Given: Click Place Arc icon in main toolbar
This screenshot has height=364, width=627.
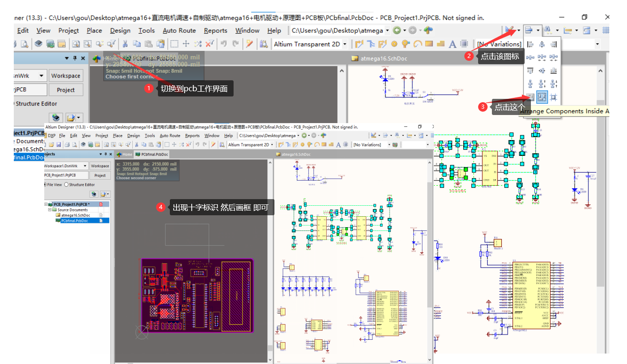Looking at the screenshot, I should click(x=417, y=44).
